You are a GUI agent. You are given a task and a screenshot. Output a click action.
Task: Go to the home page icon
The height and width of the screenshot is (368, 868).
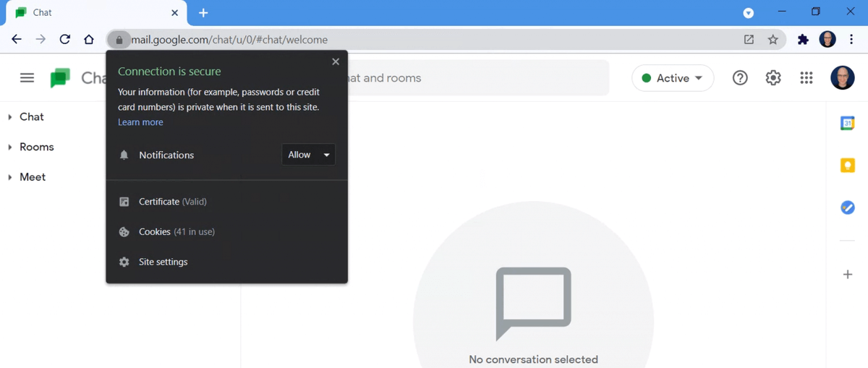(x=89, y=40)
